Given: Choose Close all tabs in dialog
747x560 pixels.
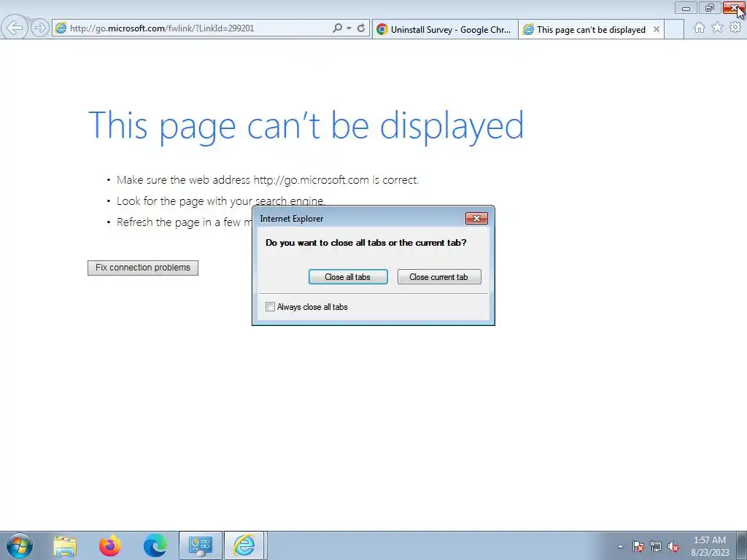Looking at the screenshot, I should [348, 276].
